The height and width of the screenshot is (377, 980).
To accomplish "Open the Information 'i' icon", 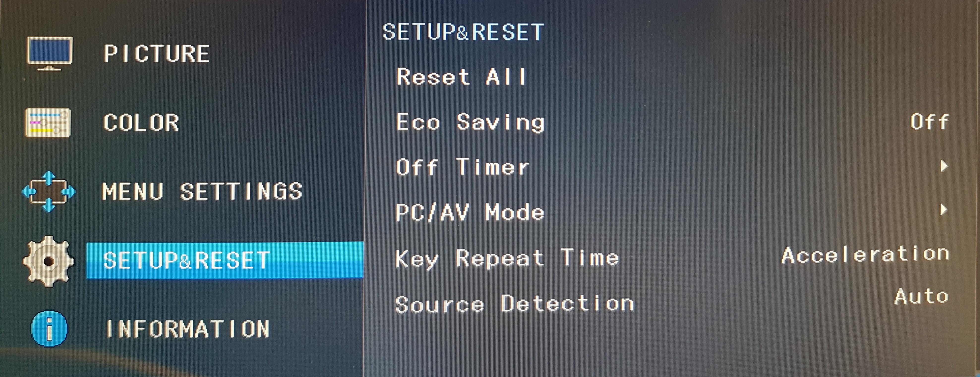I will 49,328.
